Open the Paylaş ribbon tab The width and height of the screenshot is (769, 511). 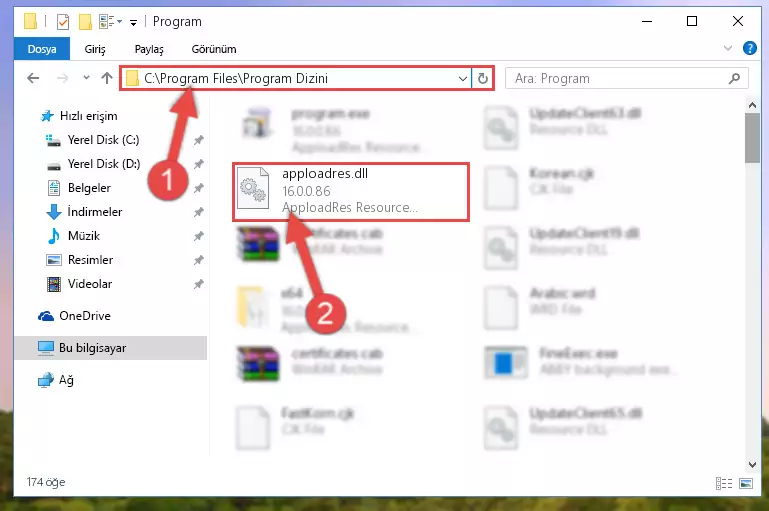tap(149, 49)
